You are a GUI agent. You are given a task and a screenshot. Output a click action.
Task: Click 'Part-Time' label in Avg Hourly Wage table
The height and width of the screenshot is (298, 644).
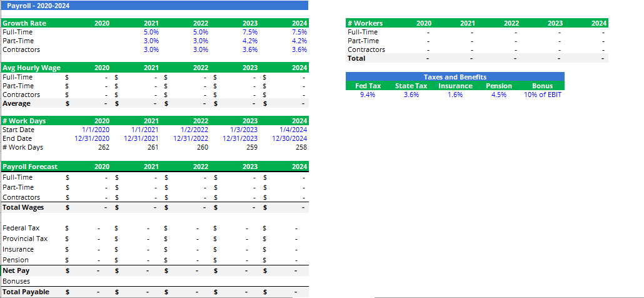point(18,86)
